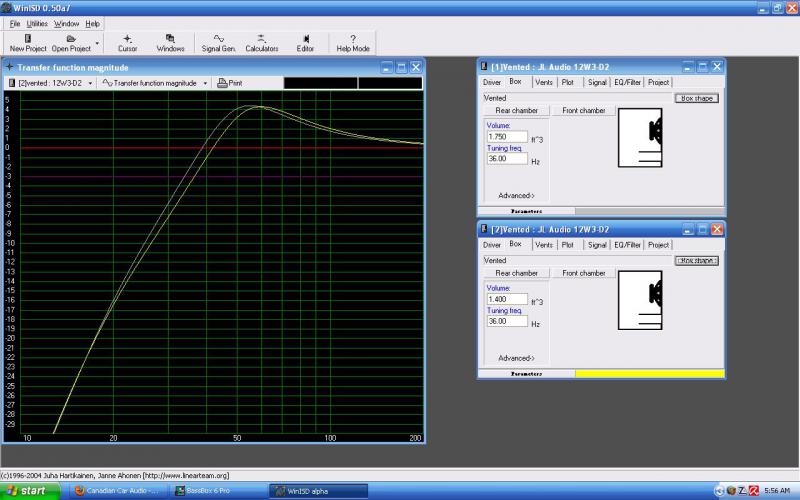This screenshot has width=800, height=500.
Task: Print the transfer function graph
Action: tap(229, 83)
